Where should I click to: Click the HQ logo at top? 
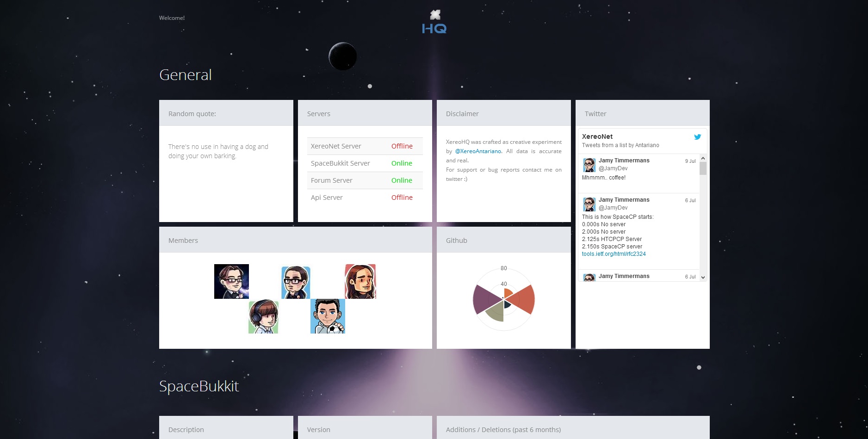[x=434, y=22]
